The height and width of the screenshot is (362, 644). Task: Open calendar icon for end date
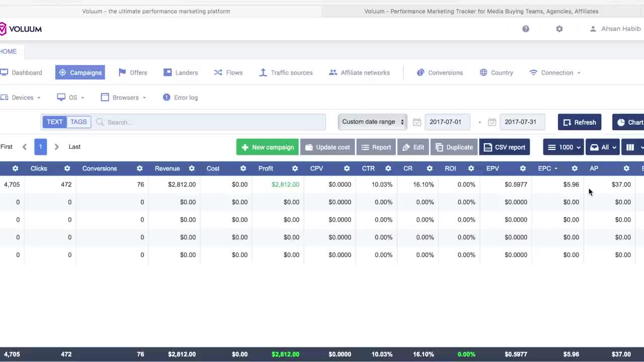click(x=492, y=122)
